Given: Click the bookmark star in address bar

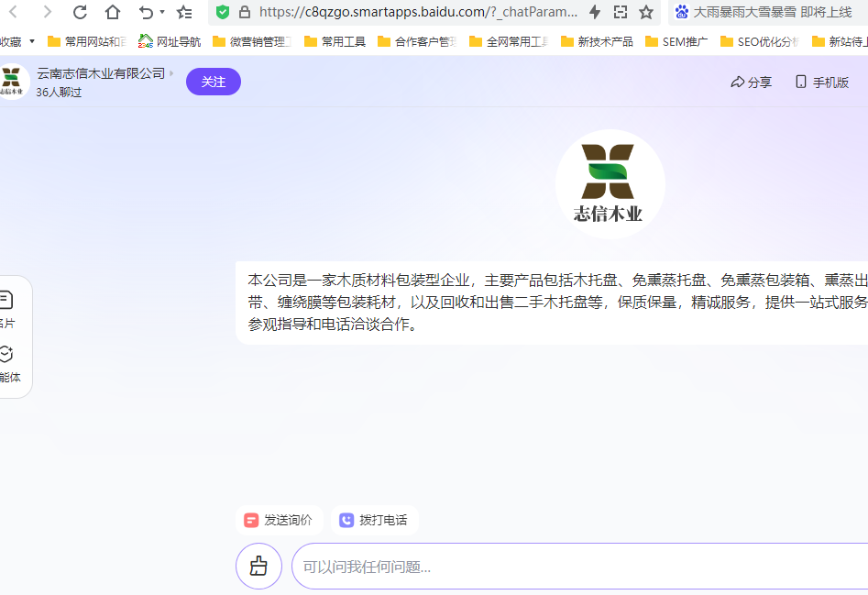Looking at the screenshot, I should click(x=646, y=12).
